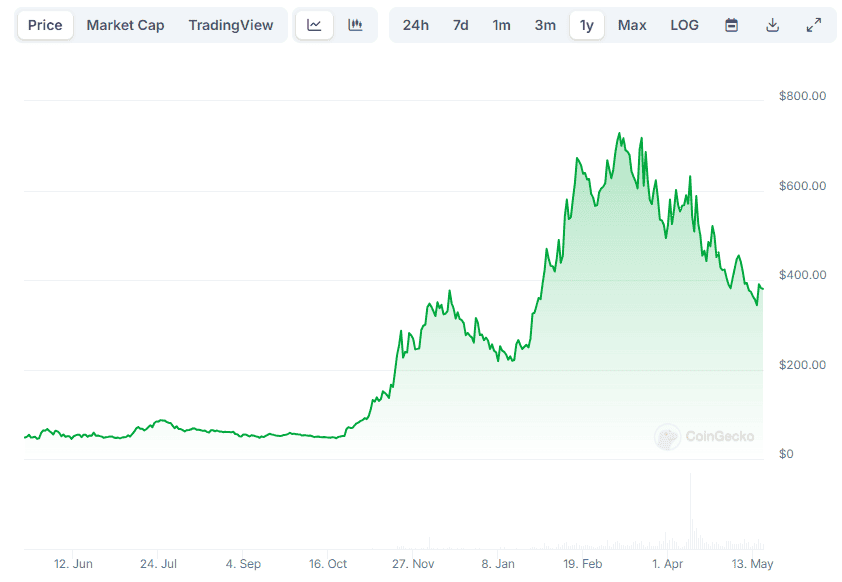
Task: Switch to the Price tab
Action: pos(45,25)
